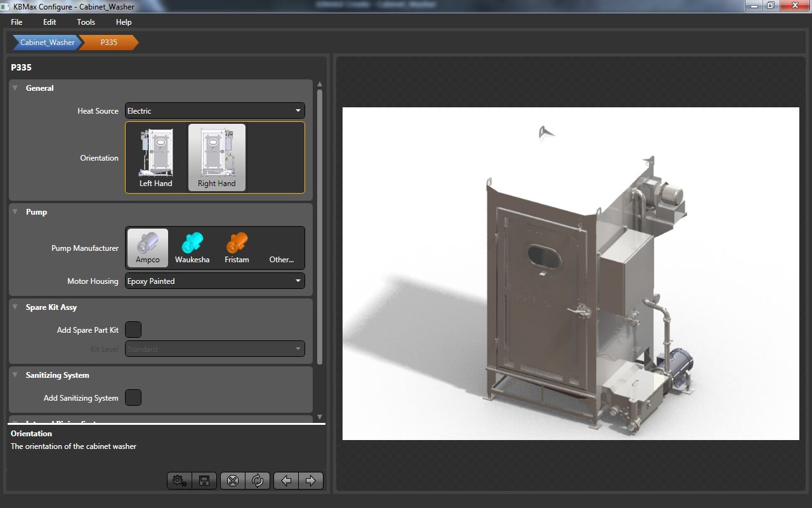Viewport: 812px width, 508px height.
Task: Save the configuration with the floppy disk button
Action: (x=204, y=481)
